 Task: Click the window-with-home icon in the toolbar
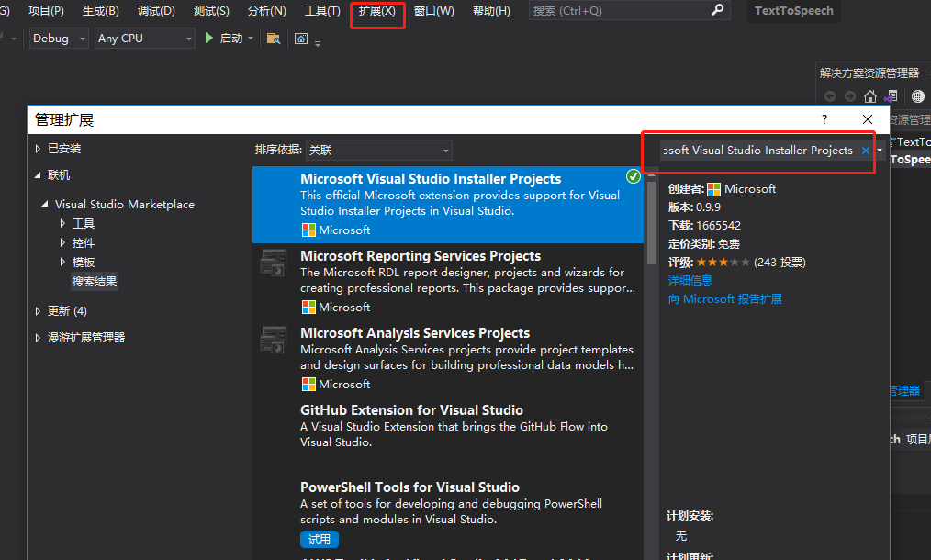pos(301,39)
